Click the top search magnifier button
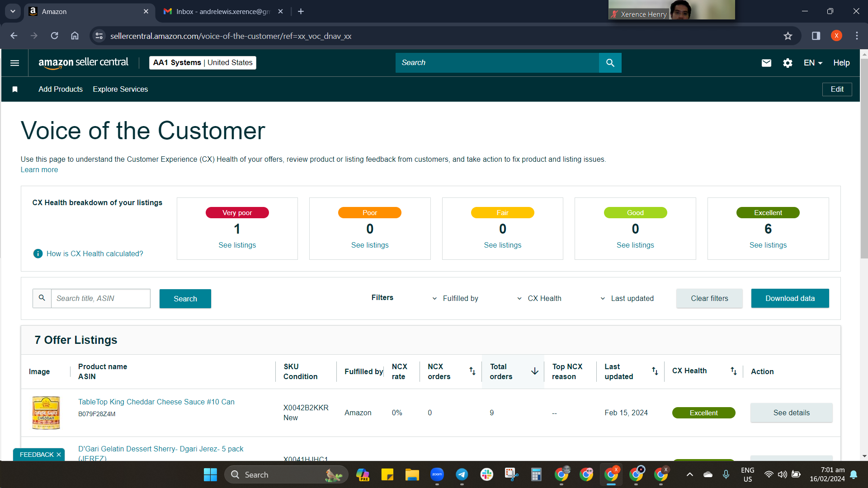This screenshot has width=868, height=488. pyautogui.click(x=610, y=63)
